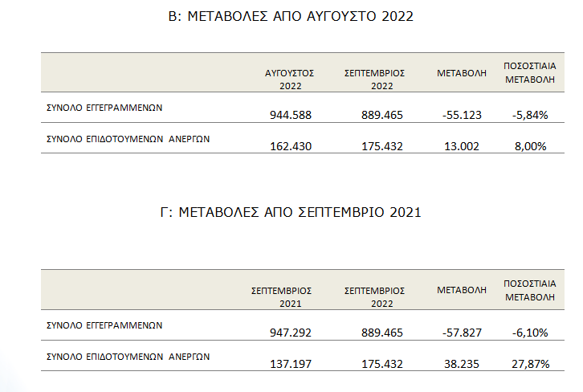
Task: Select the change value 38.235
Action: (x=462, y=364)
